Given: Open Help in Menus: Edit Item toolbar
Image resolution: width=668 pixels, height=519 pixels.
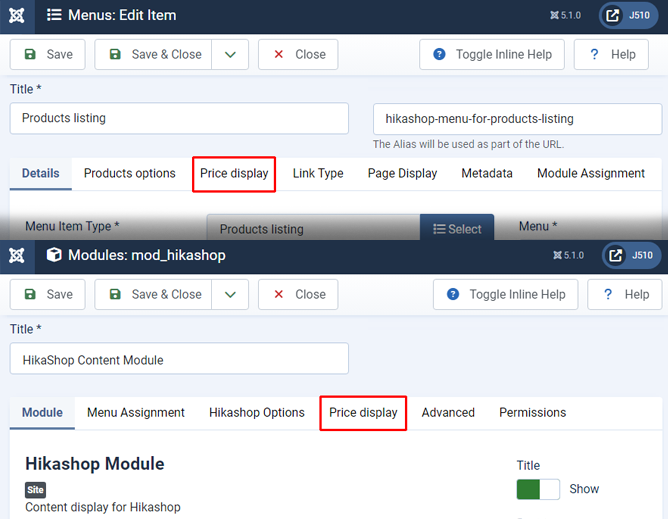Looking at the screenshot, I should coord(611,55).
